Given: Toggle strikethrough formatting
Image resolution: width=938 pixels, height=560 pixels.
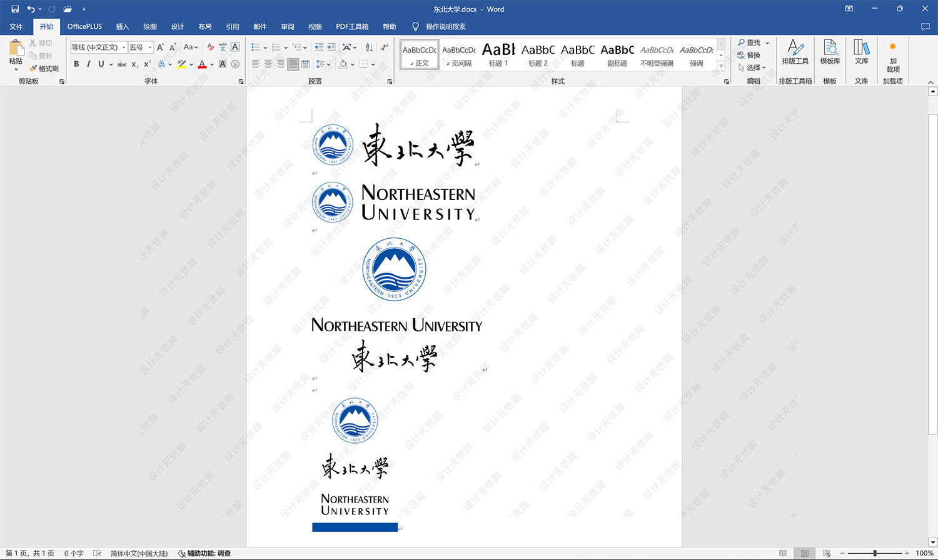Looking at the screenshot, I should coord(122,64).
